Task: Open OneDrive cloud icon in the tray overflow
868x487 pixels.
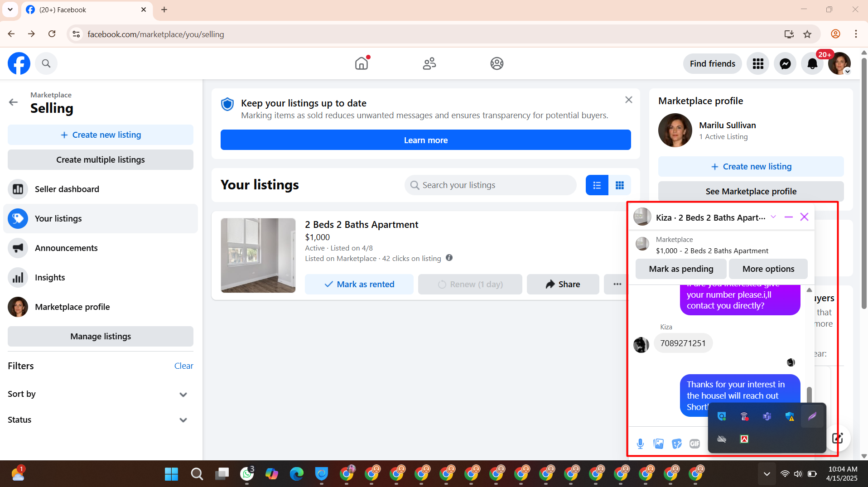Action: 722,439
